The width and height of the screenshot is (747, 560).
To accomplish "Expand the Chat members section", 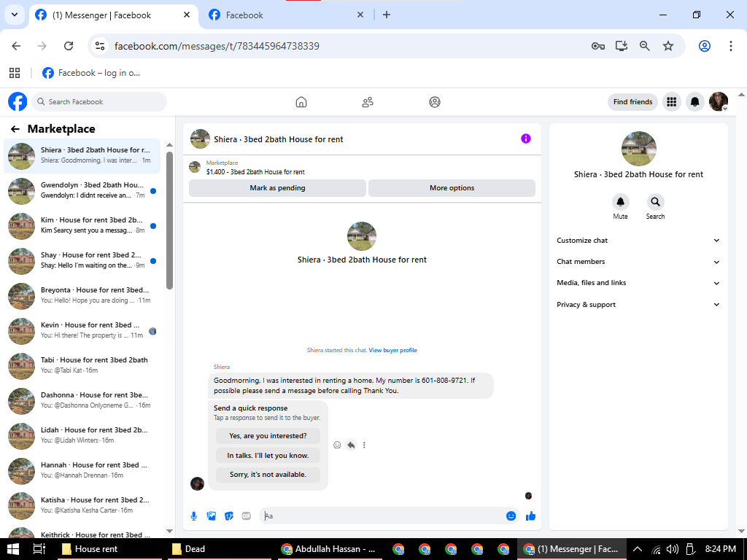I will click(638, 262).
